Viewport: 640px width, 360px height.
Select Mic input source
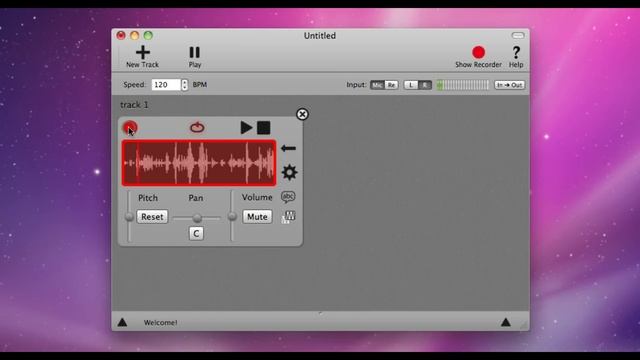point(377,85)
